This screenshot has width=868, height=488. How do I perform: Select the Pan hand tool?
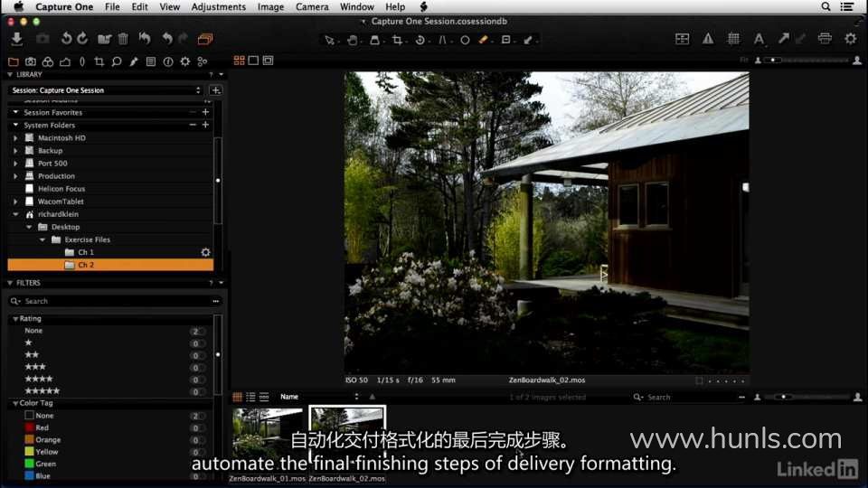[x=352, y=40]
